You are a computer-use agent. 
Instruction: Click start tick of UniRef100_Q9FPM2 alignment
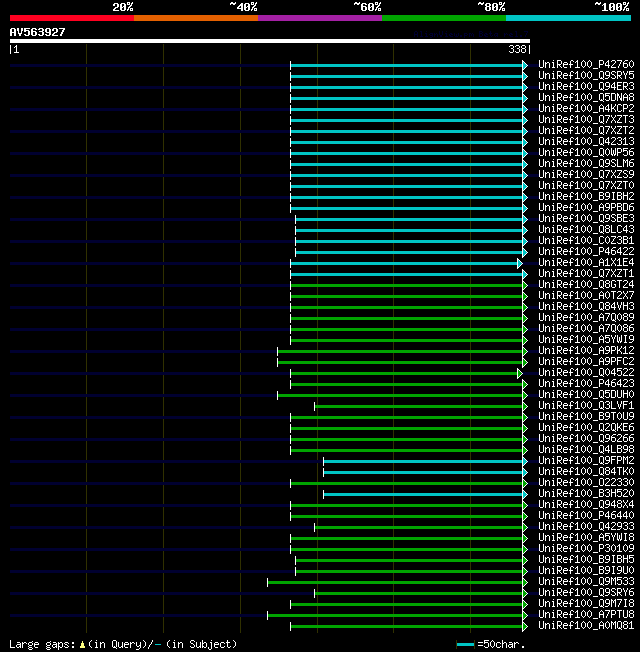coord(324,462)
